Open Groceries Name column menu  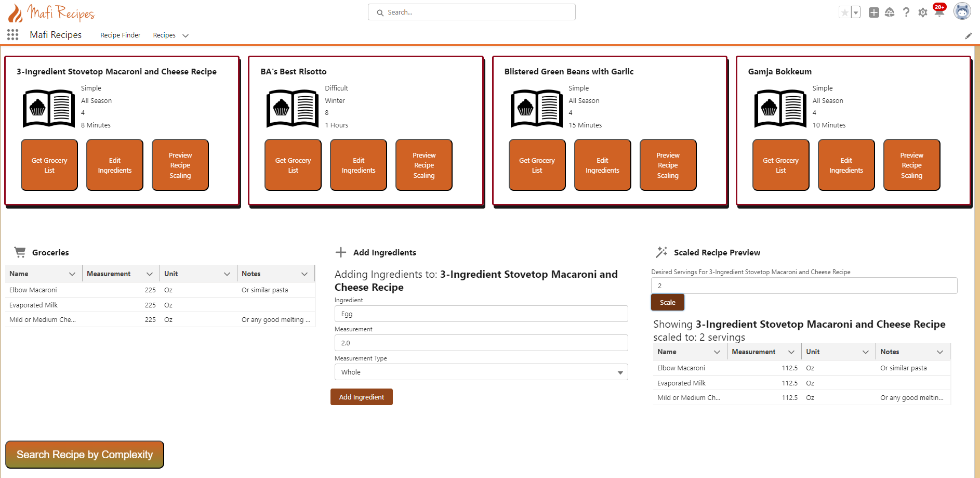point(72,274)
